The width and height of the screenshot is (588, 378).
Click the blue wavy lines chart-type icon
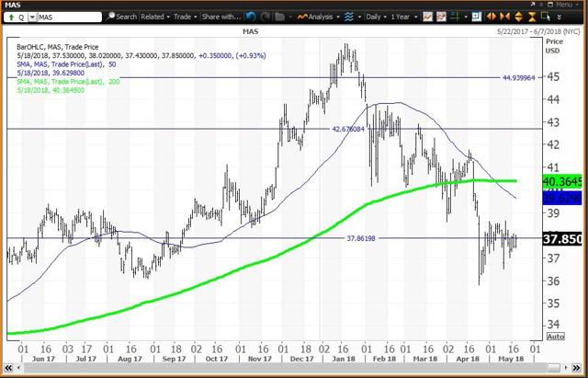[x=349, y=17]
